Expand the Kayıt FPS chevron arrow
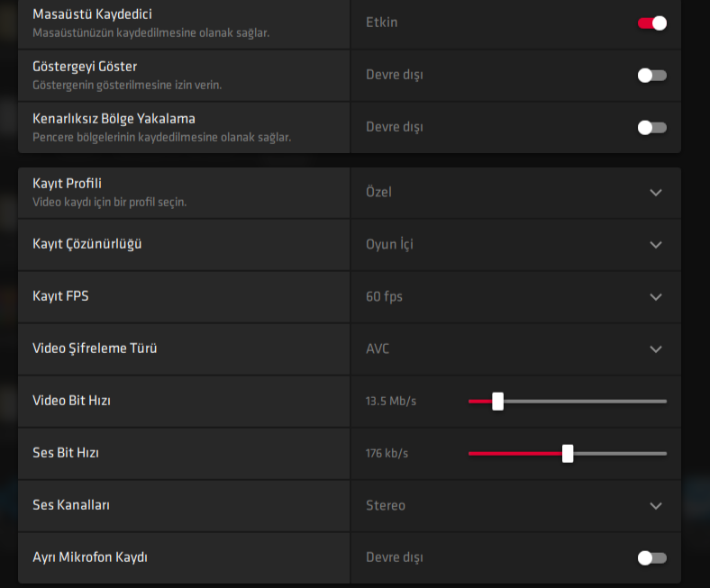710x588 pixels. point(655,297)
